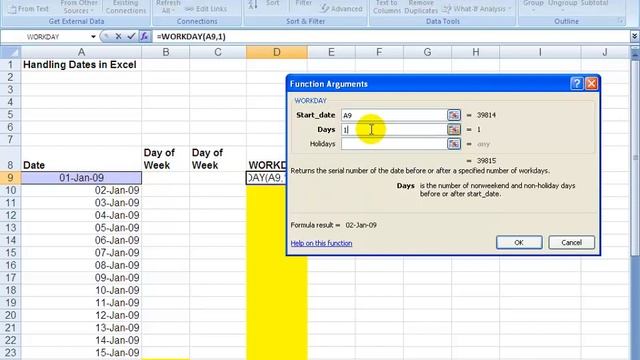Click the Group button in ribbon
Image resolution: width=640 pixels, height=360 pixels.
point(533,4)
